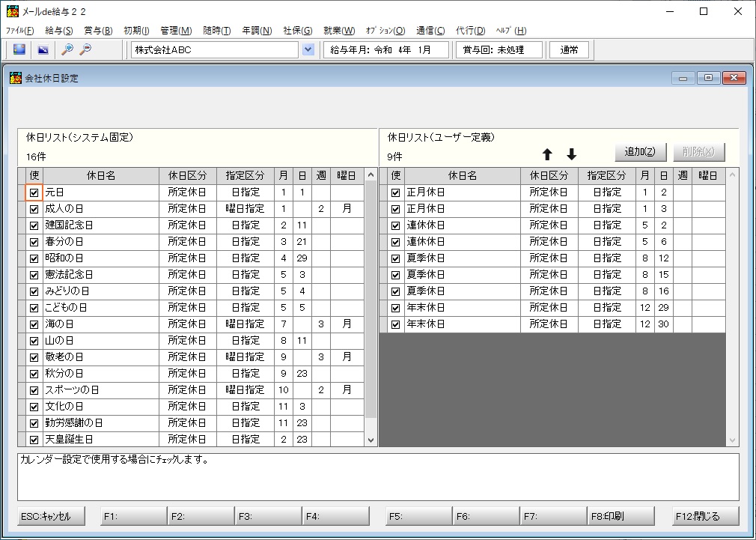This screenshot has width=756, height=540.
Task: Click the 連休休日 May 2 name cell
Action: coord(462,225)
